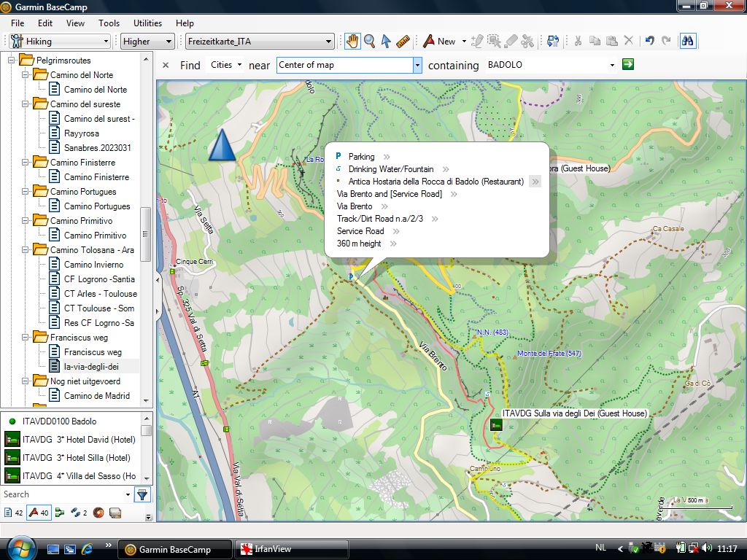The image size is (747, 560).
Task: Select the Pan hand tool
Action: (x=352, y=42)
